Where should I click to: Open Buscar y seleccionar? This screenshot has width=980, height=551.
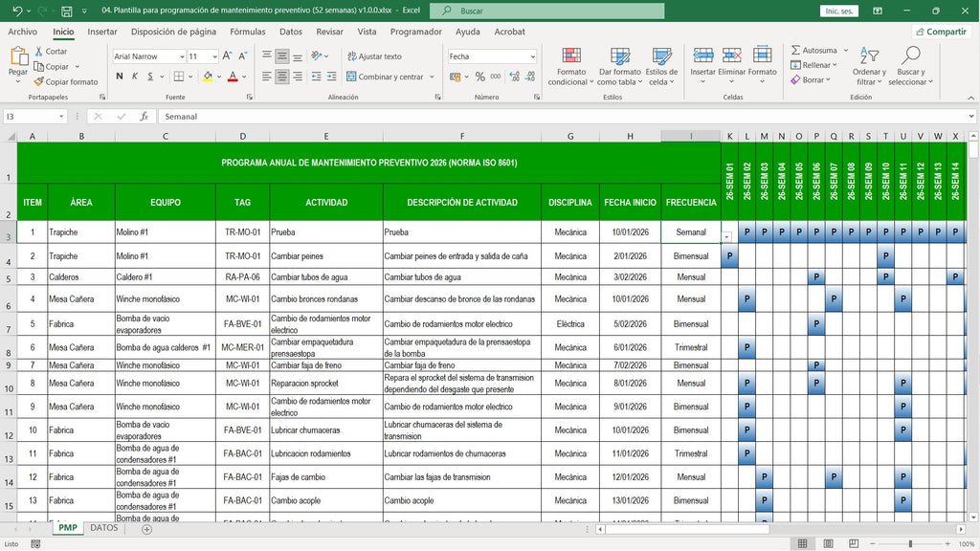(x=910, y=66)
